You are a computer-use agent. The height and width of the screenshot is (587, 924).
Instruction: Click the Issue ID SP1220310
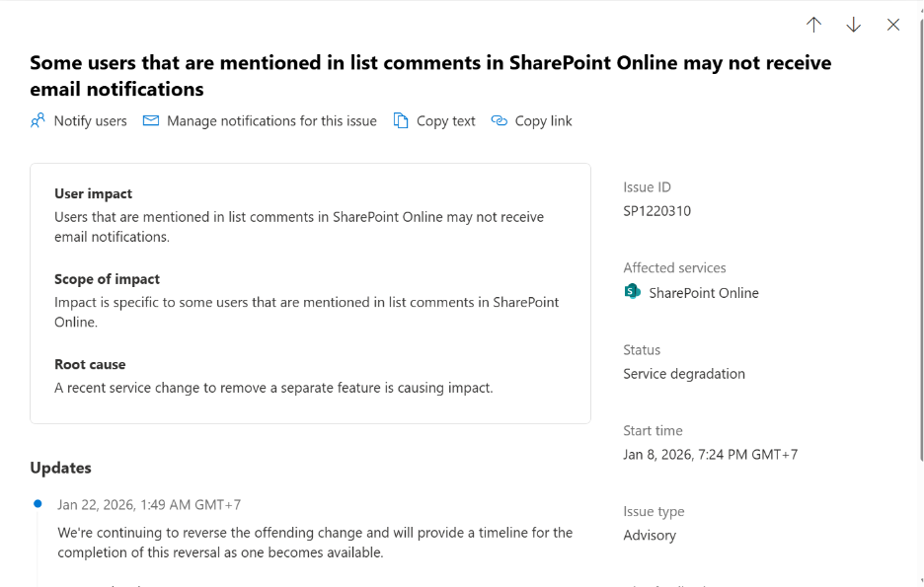(656, 211)
